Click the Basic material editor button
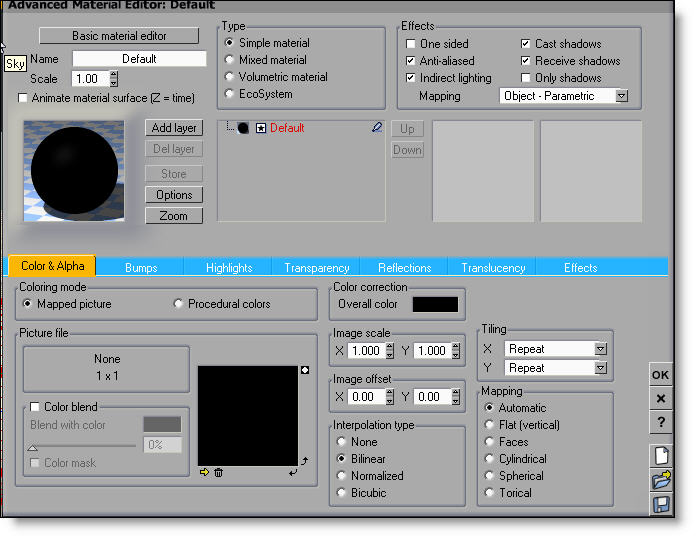 click(119, 36)
